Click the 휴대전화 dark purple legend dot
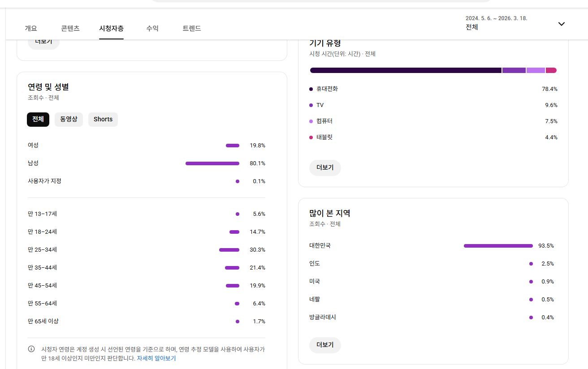Screen dimensions: 588x369 (311, 89)
